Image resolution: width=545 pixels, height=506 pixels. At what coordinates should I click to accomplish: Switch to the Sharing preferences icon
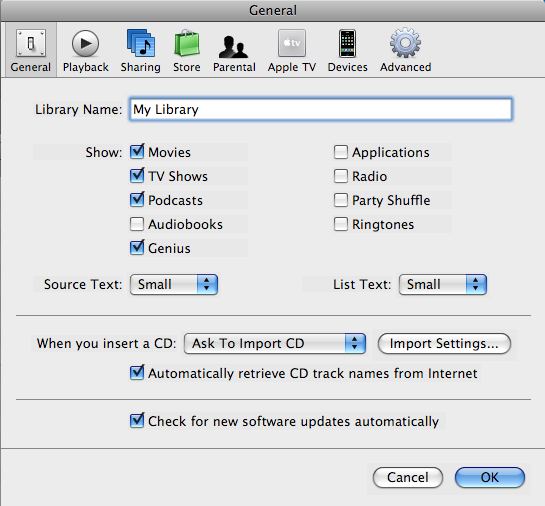140,51
